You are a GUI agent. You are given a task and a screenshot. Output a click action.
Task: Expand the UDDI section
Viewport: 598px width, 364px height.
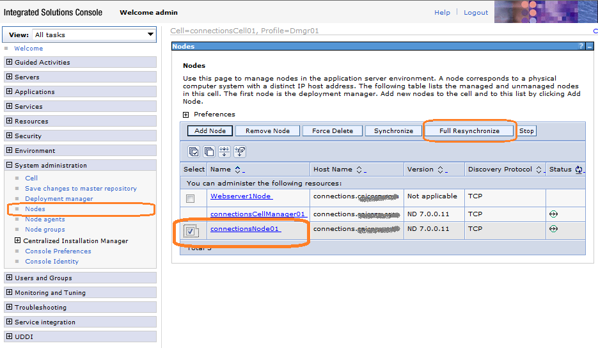[x=9, y=336]
